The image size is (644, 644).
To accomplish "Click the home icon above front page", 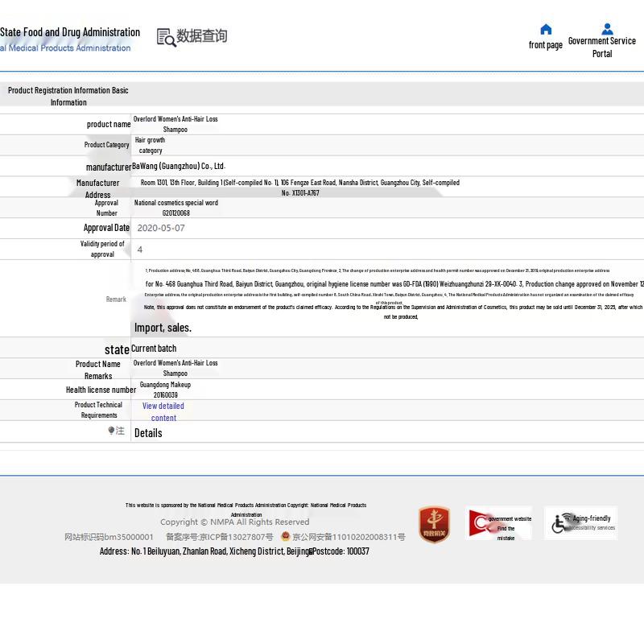I will (546, 29).
